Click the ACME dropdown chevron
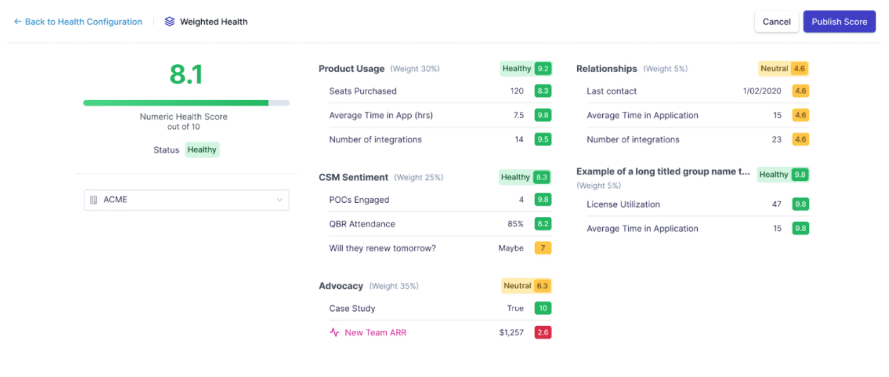889x377 pixels. click(x=279, y=200)
